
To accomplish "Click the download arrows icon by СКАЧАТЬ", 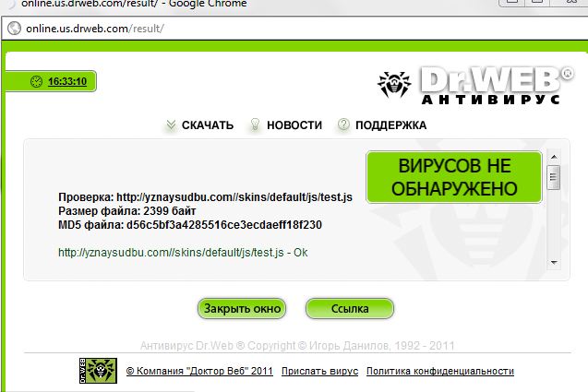I will (171, 125).
